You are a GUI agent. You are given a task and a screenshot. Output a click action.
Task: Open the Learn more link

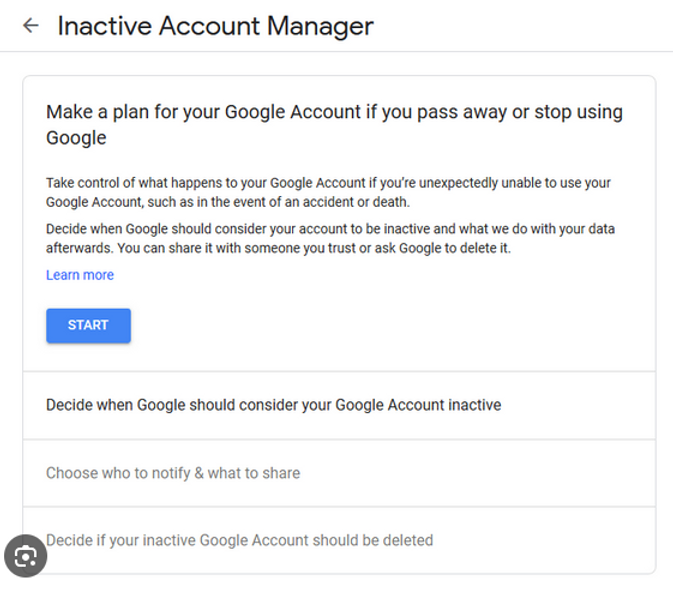(80, 275)
